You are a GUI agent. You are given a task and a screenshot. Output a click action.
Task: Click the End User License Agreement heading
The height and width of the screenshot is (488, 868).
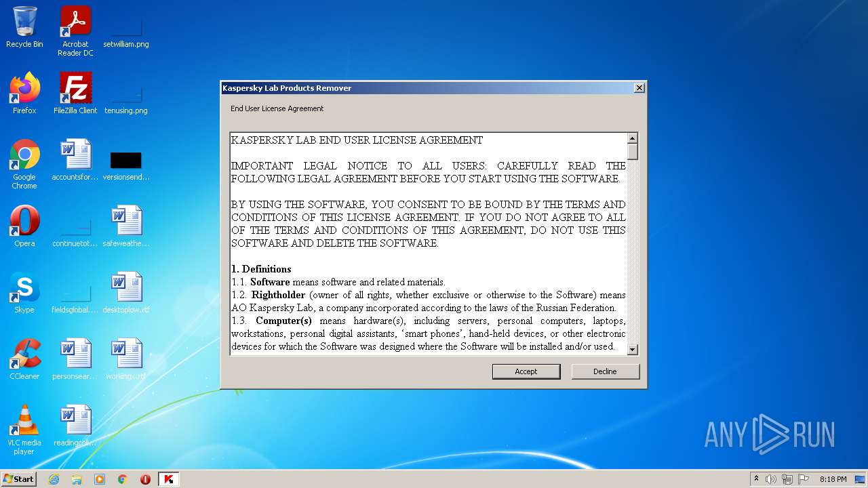277,108
